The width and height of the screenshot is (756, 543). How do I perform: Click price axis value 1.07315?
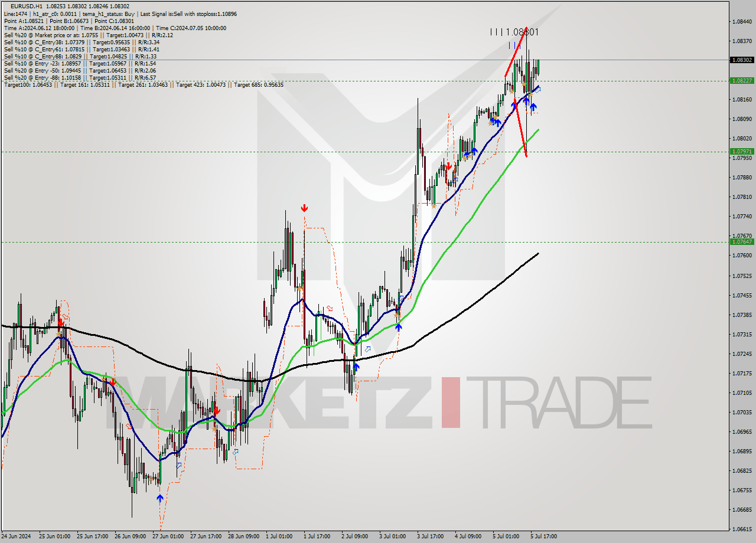pyautogui.click(x=742, y=334)
